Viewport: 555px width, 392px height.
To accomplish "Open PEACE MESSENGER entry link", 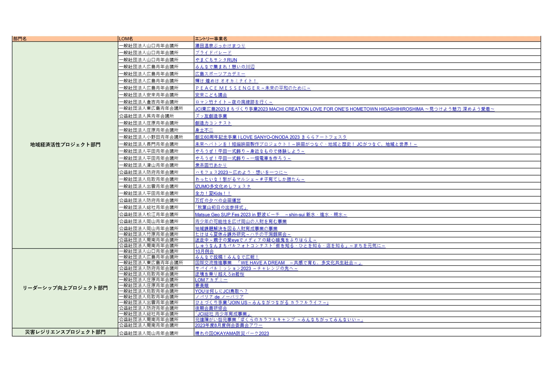I will point(253,88).
